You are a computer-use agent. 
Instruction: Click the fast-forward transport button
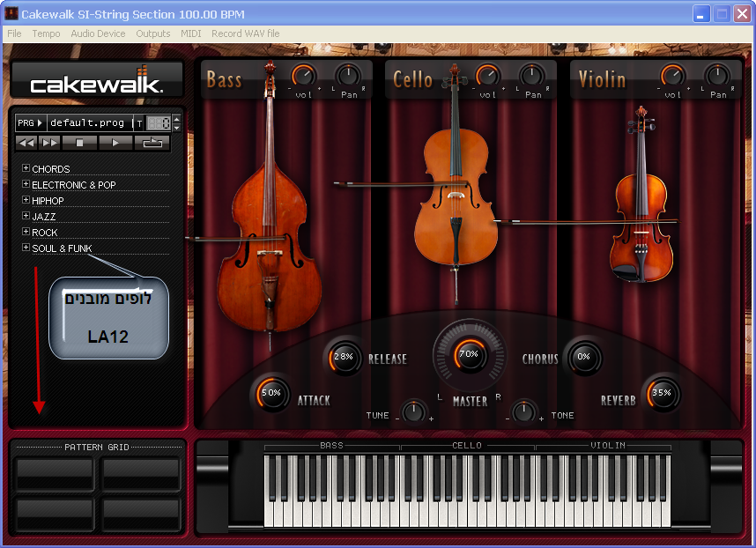(x=49, y=143)
